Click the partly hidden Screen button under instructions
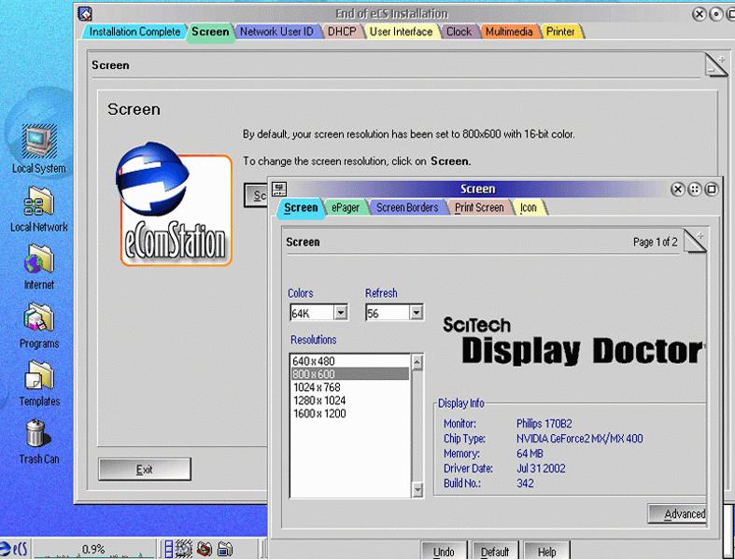 pos(256,195)
